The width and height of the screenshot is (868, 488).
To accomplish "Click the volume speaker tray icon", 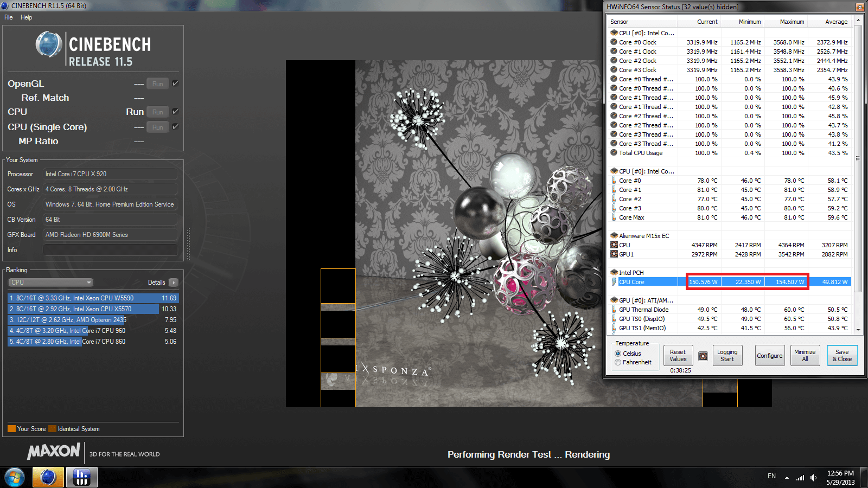I will click(813, 477).
